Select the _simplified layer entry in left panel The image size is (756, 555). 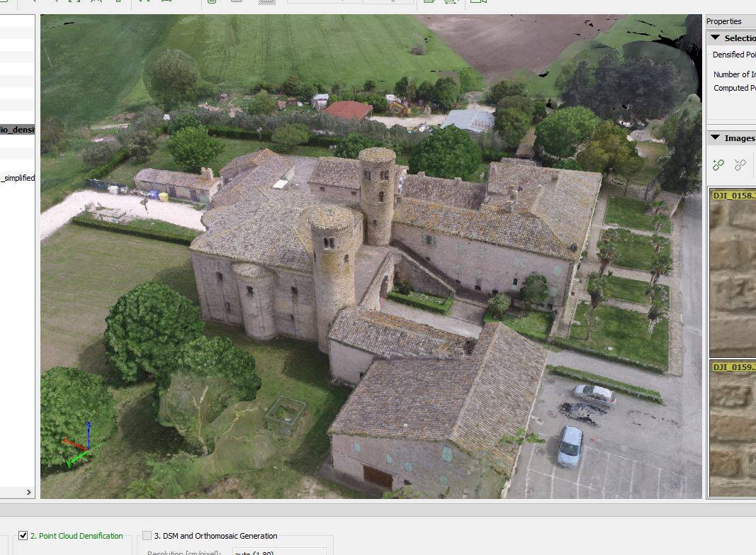(18, 178)
